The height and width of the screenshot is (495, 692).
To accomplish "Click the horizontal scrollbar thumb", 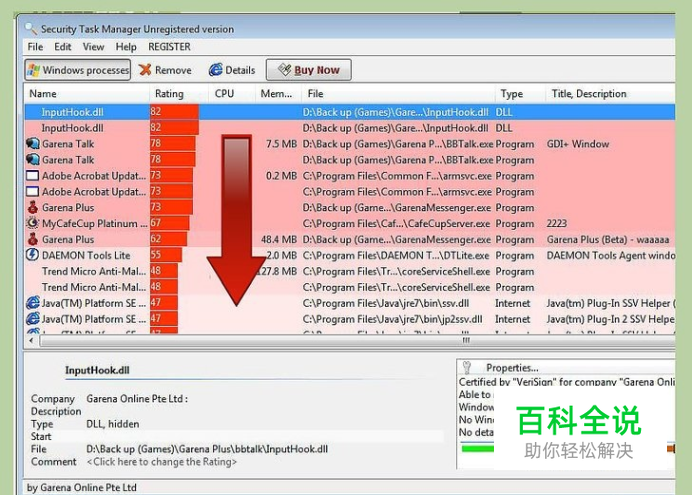I will coord(357,341).
